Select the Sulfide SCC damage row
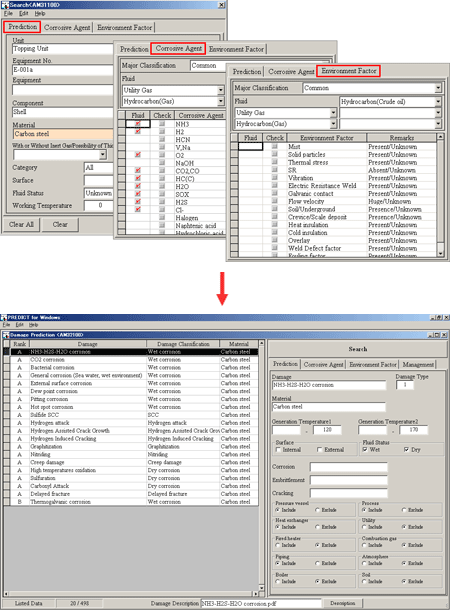The image size is (450, 610). tap(131, 415)
